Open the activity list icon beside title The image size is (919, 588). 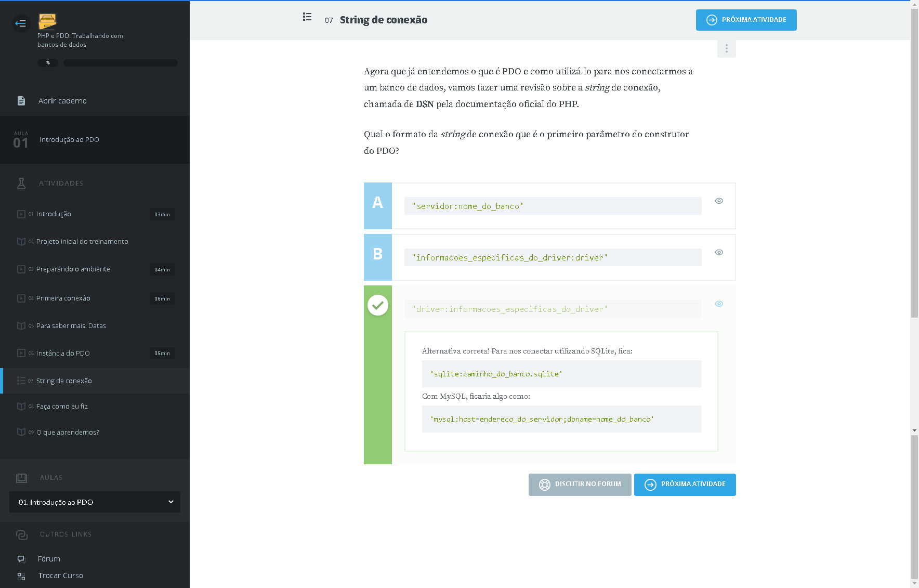307,17
